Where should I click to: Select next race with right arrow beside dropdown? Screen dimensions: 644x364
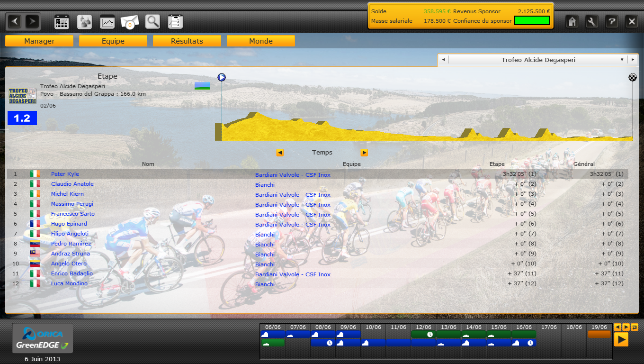tap(633, 60)
